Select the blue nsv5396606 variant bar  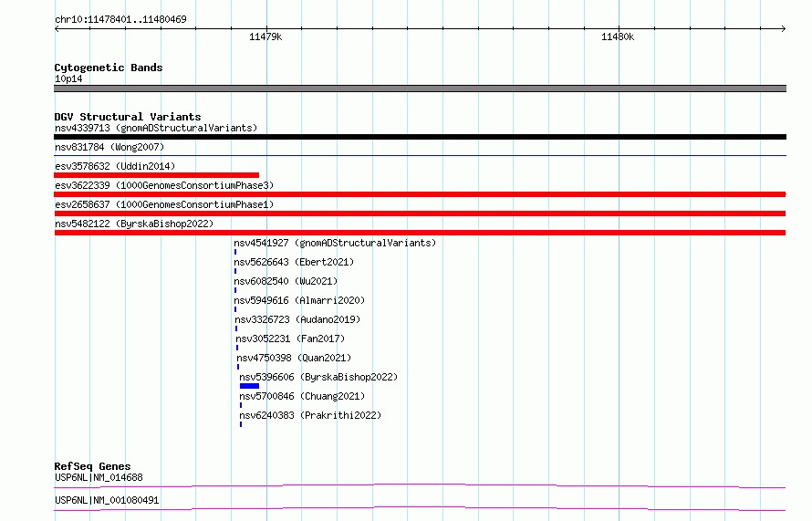(x=249, y=386)
